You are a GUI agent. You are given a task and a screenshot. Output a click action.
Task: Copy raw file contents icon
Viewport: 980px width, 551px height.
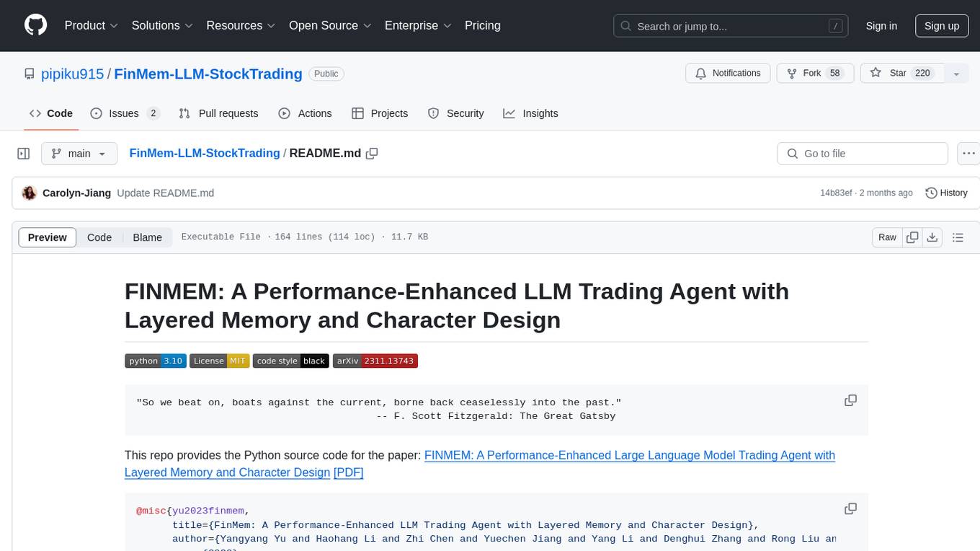coord(912,237)
